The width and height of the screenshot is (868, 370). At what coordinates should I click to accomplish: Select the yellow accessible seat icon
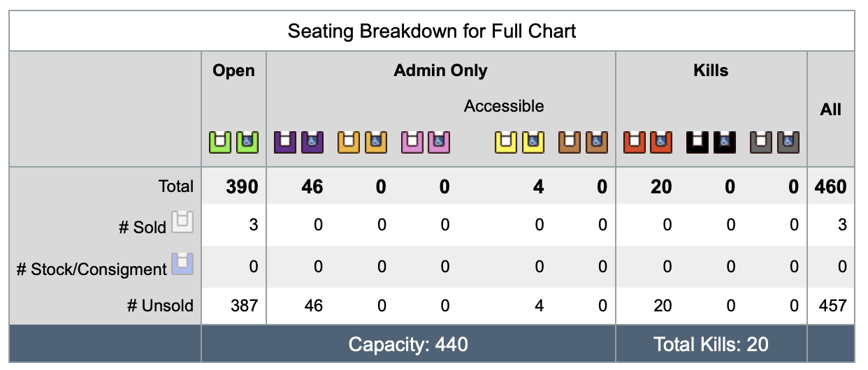[533, 142]
